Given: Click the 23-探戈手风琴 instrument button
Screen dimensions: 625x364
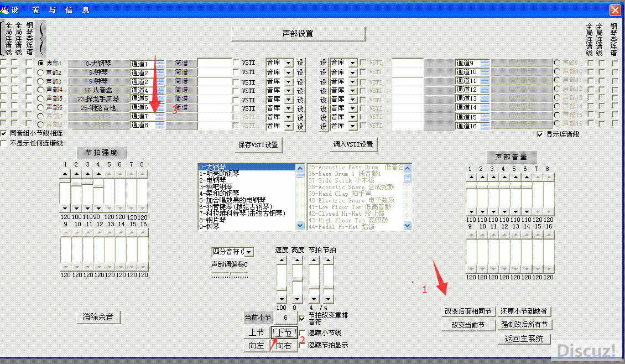Looking at the screenshot, I should [x=98, y=98].
